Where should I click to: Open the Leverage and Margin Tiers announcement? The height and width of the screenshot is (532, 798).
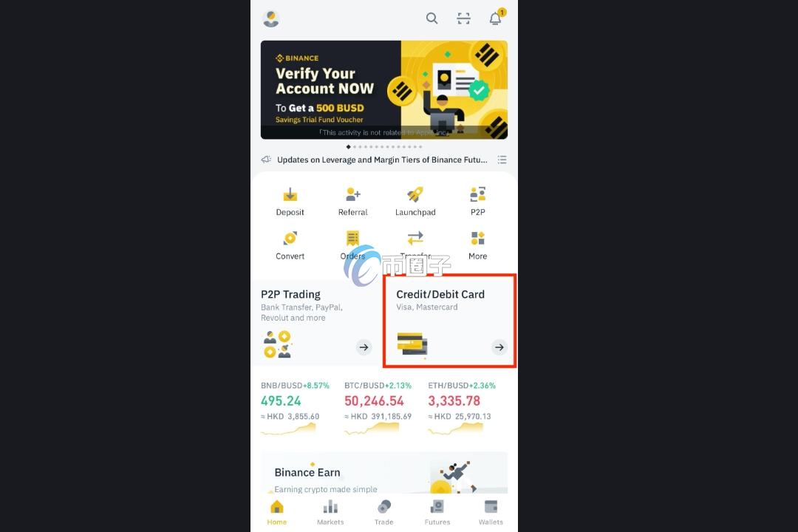(382, 160)
